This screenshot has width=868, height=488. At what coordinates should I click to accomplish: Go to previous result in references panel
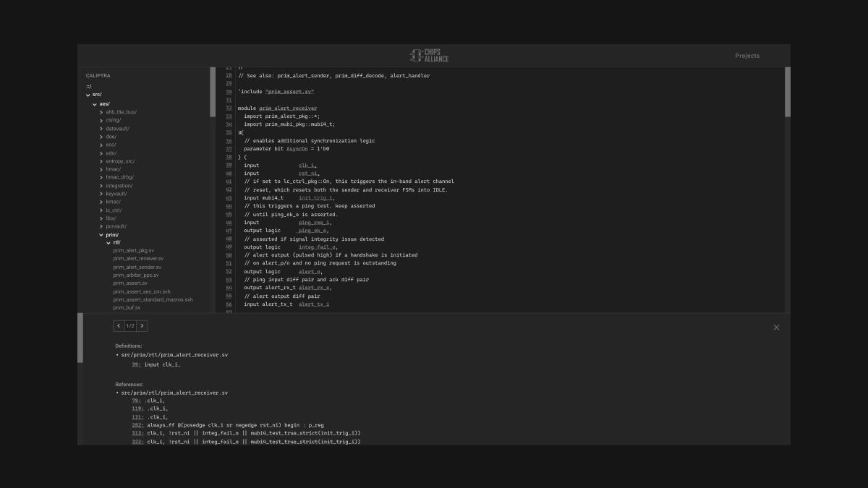coord(119,326)
